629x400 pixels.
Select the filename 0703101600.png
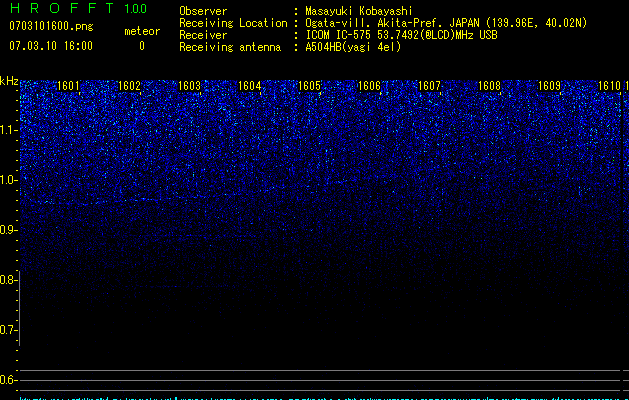(51, 26)
